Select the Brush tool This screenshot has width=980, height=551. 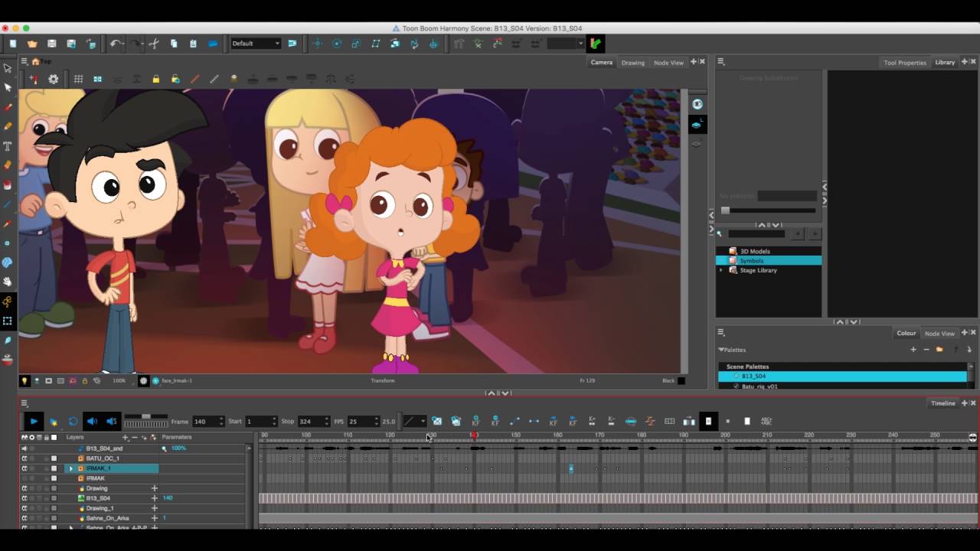click(x=8, y=107)
